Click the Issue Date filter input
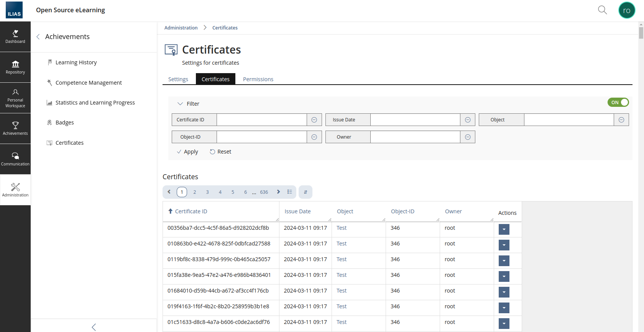This screenshot has width=644, height=332. tap(415, 120)
